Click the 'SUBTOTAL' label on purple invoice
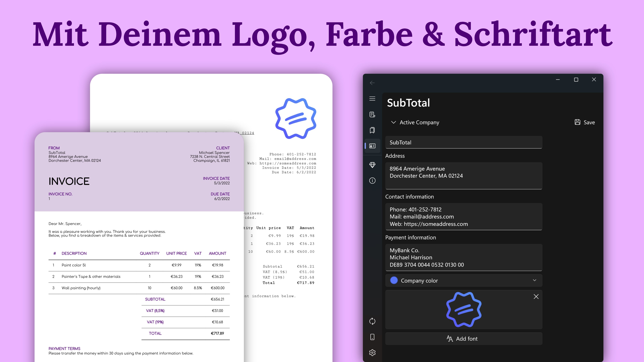Image resolution: width=644 pixels, height=362 pixels. pos(155,299)
